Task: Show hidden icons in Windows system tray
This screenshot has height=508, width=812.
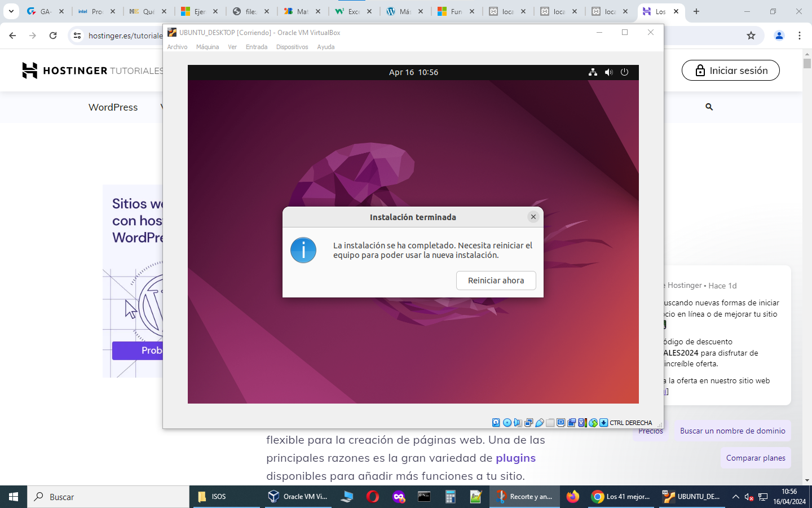Action: (x=735, y=497)
